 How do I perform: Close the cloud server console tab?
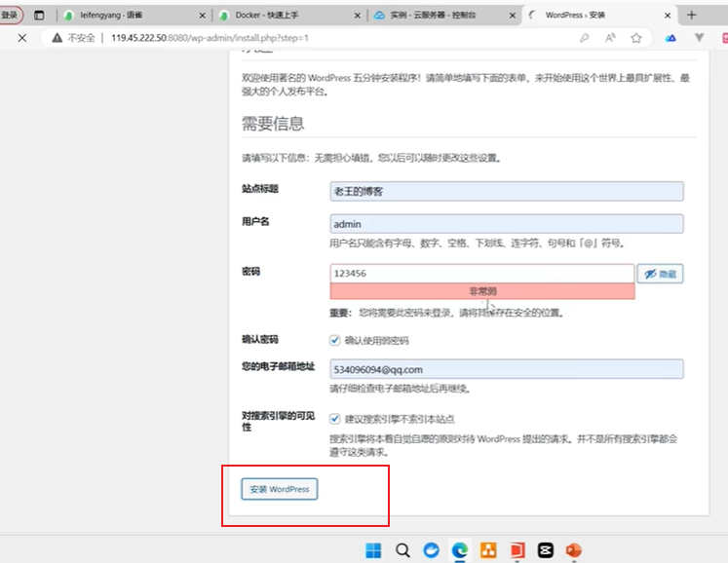[513, 16]
